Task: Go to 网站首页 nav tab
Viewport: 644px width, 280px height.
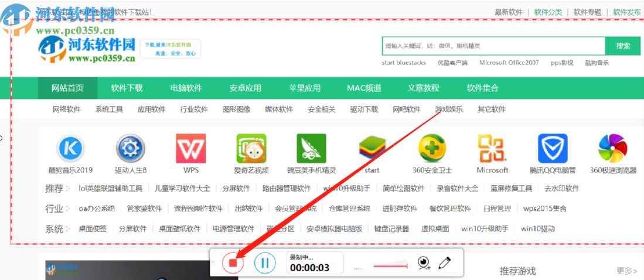Action: 67,88
